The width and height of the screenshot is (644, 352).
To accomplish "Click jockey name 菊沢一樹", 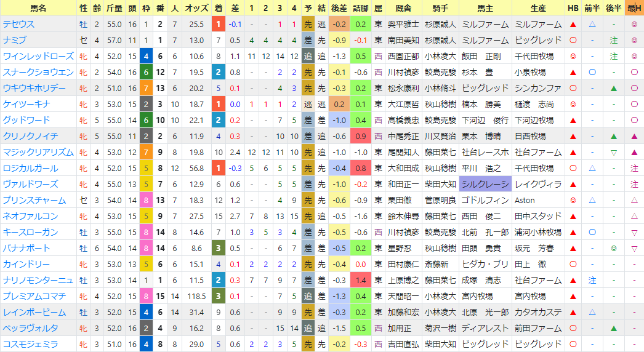I will [440, 329].
